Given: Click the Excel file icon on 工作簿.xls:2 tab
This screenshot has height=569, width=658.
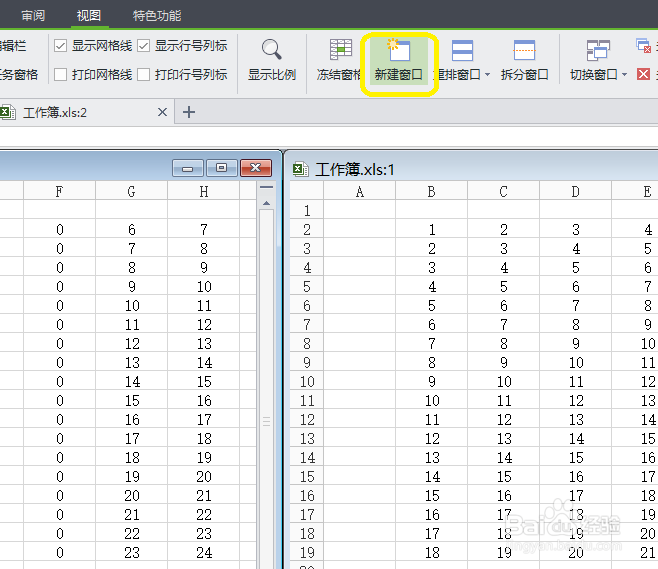Looking at the screenshot, I should pos(8,112).
